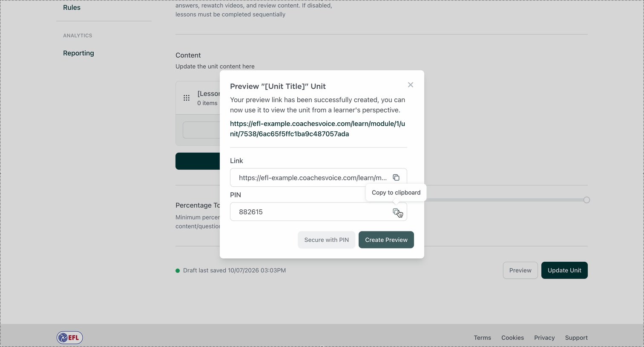644x347 pixels.
Task: Click the PIN input field showing 882615
Action: point(319,212)
